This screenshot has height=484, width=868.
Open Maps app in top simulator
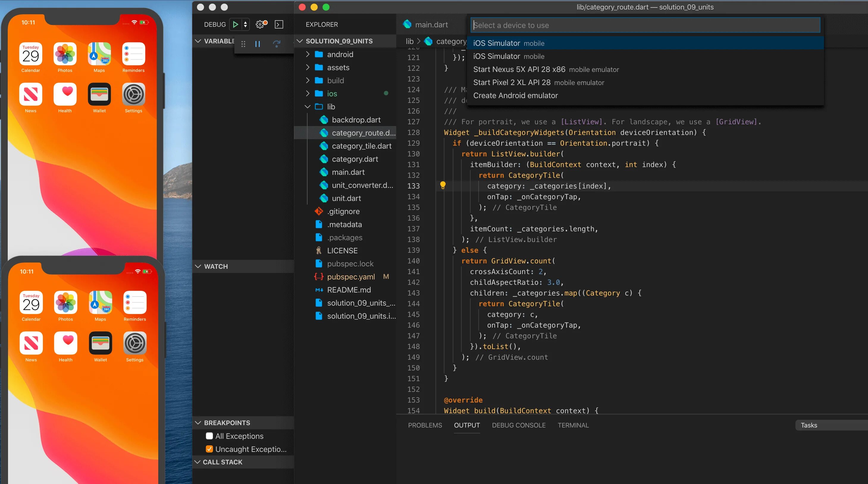coord(99,54)
